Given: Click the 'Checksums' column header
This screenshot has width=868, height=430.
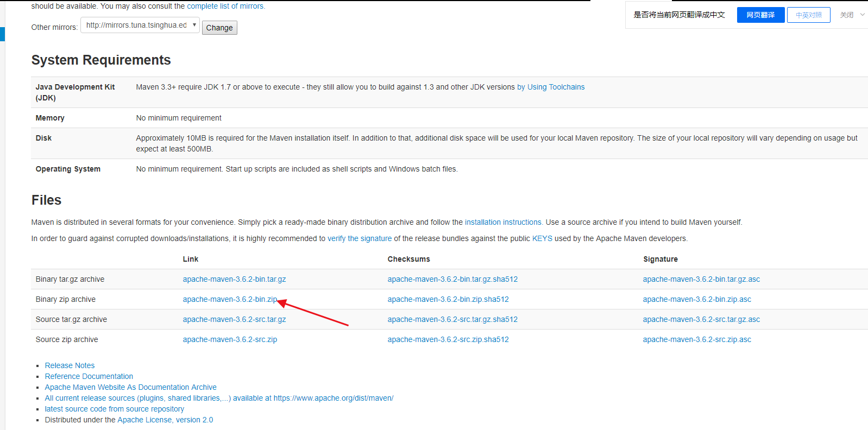Looking at the screenshot, I should pos(408,259).
